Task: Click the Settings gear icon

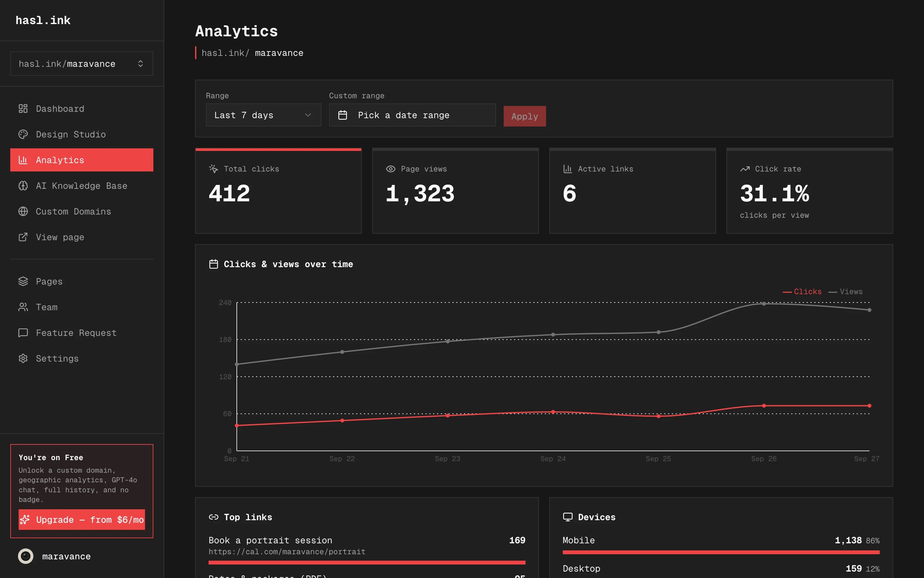Action: [23, 358]
